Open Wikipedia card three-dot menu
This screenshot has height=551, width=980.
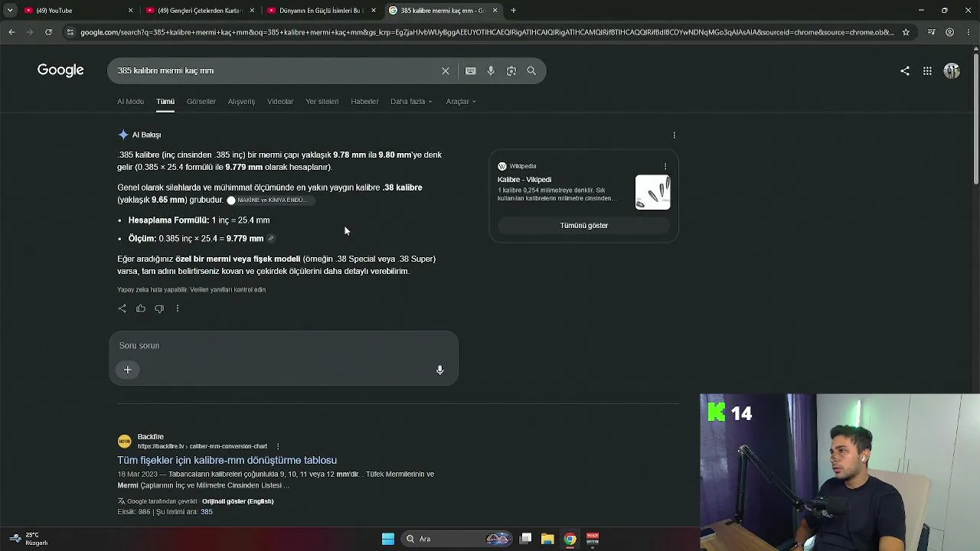pos(665,166)
